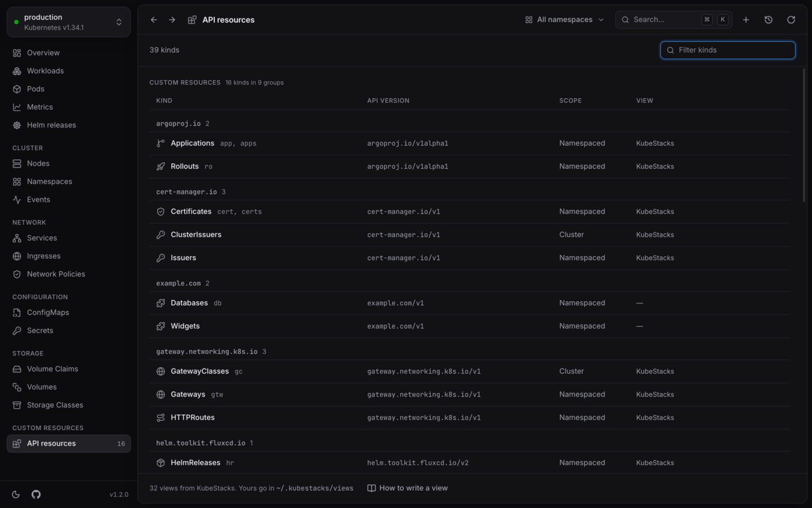Viewport: 812px width, 508px height.
Task: Open Helm releases in sidebar
Action: 69,125
